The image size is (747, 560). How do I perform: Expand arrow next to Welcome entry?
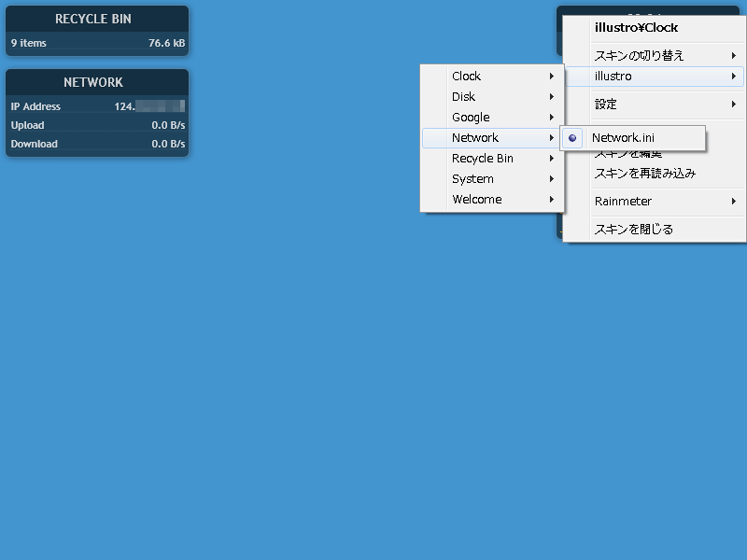[551, 199]
